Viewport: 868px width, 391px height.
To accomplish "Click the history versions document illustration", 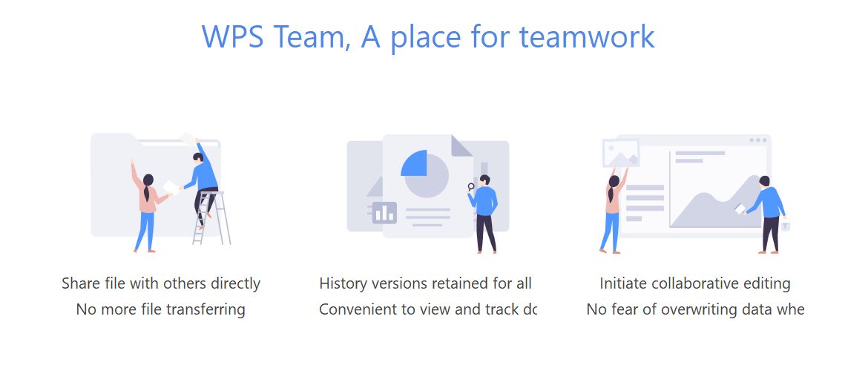I will point(428,194).
